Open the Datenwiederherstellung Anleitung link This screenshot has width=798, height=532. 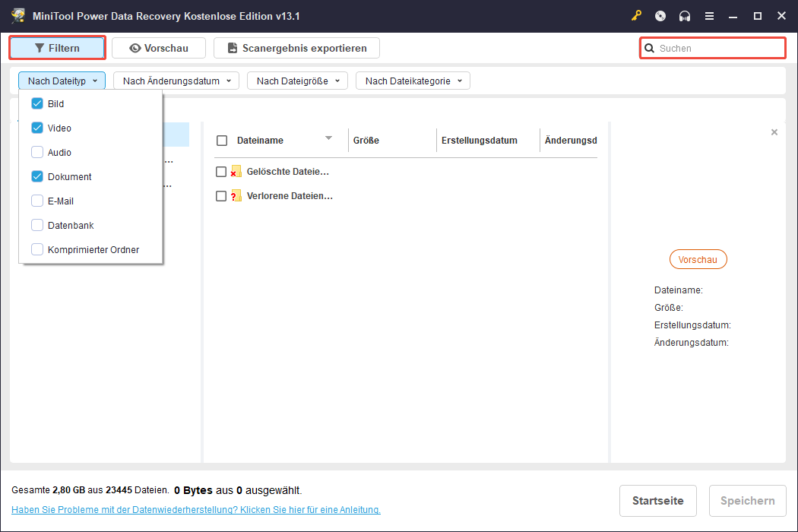[196, 510]
